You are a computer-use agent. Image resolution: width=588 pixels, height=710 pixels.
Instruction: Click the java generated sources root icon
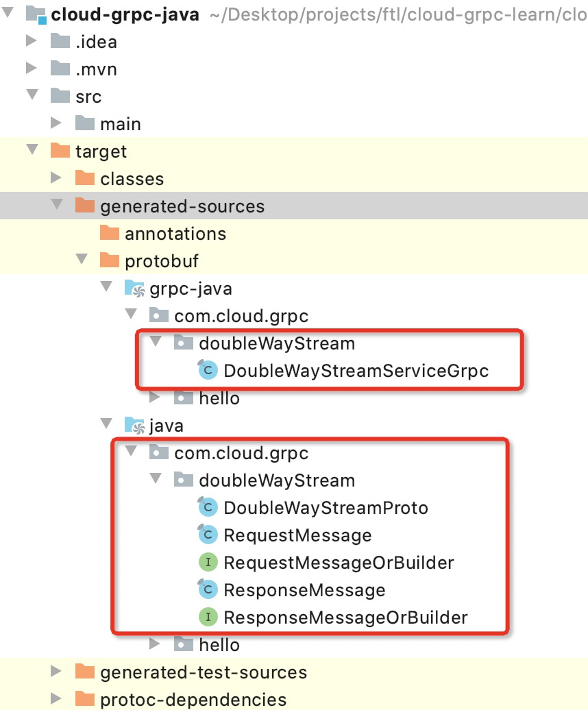pyautogui.click(x=134, y=425)
